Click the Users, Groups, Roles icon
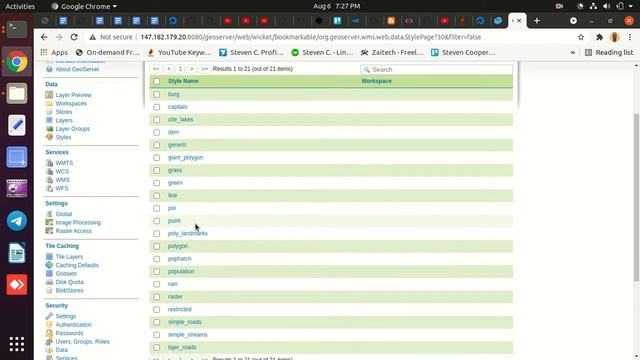 49,342
